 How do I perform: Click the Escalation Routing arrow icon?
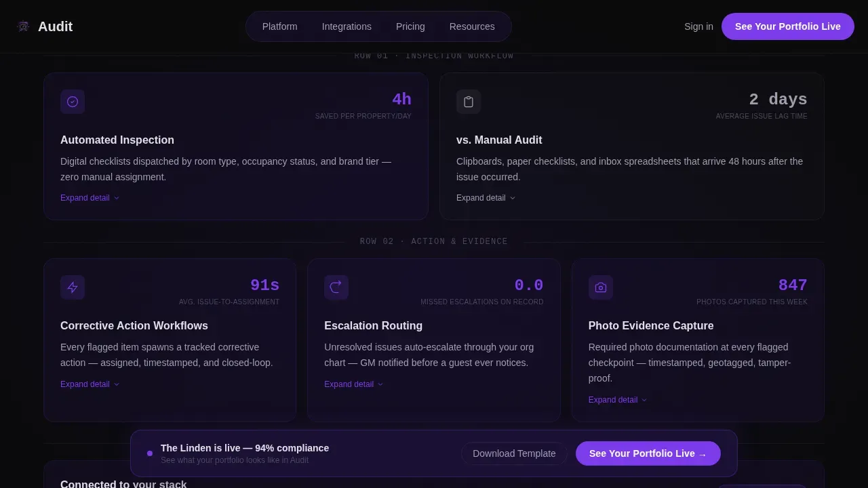point(336,287)
